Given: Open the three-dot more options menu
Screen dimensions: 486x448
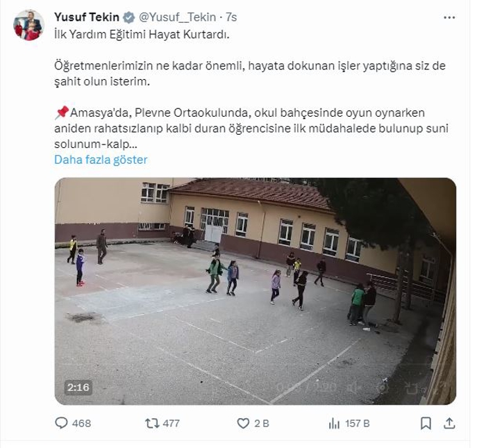Looking at the screenshot, I should click(x=449, y=17).
